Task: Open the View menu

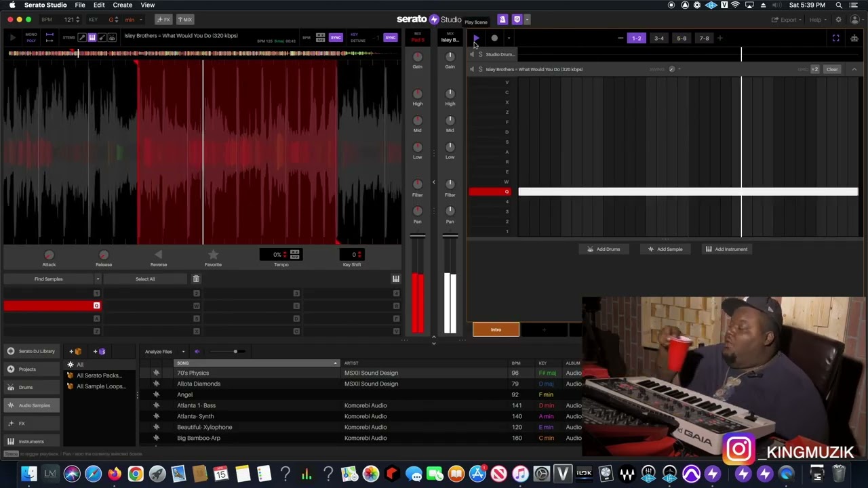Action: pyautogui.click(x=147, y=5)
